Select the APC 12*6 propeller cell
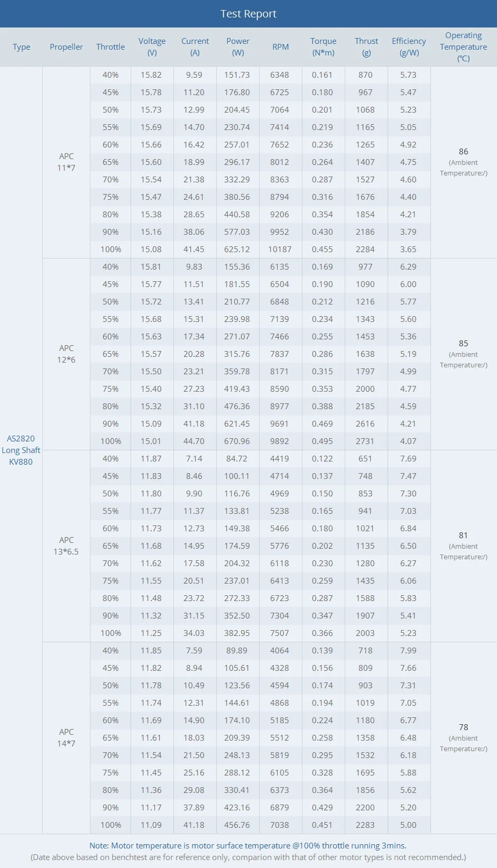This screenshot has width=497, height=868. [x=66, y=354]
